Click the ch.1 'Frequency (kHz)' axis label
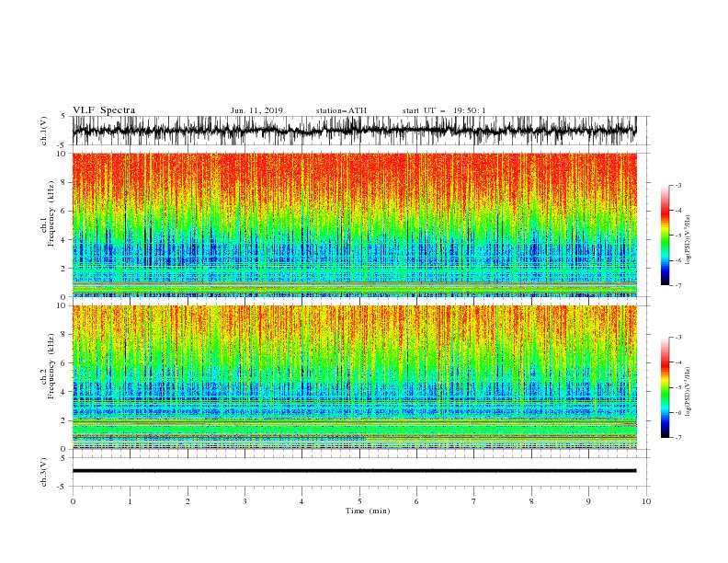Image resolution: width=728 pixels, height=563 pixels. coord(51,214)
